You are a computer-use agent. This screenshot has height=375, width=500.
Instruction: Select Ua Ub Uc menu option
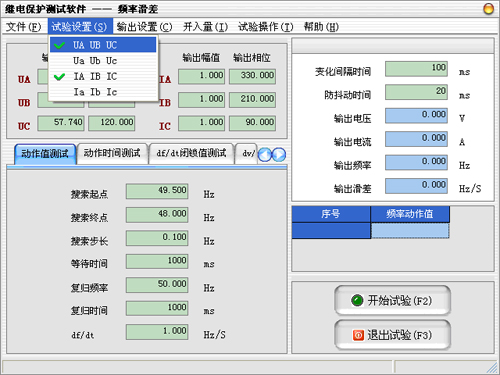[x=103, y=61]
